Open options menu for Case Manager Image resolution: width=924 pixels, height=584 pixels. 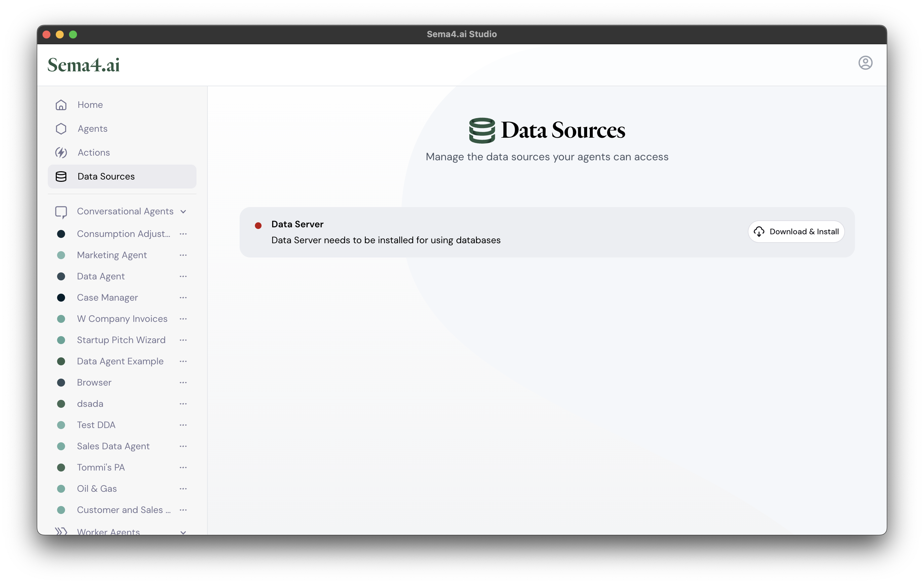coord(183,297)
